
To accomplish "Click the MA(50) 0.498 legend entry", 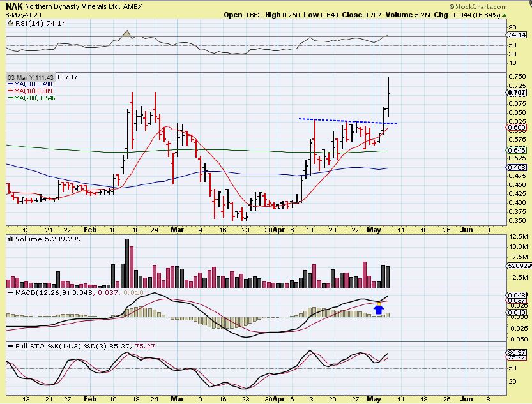I will pos(30,84).
